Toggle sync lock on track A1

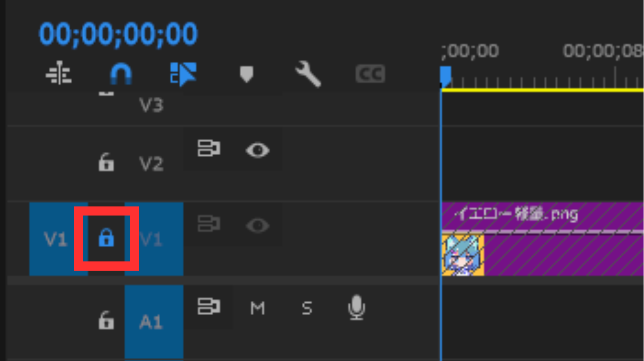(x=209, y=306)
